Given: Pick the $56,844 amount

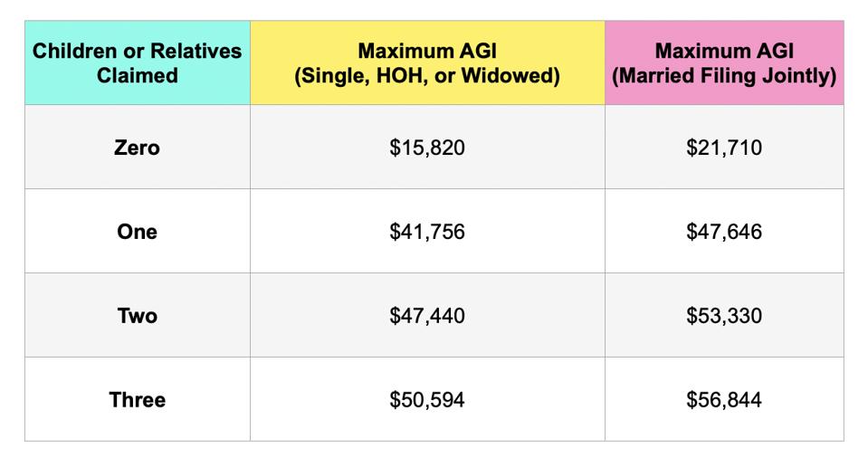Looking at the screenshot, I should tap(724, 399).
